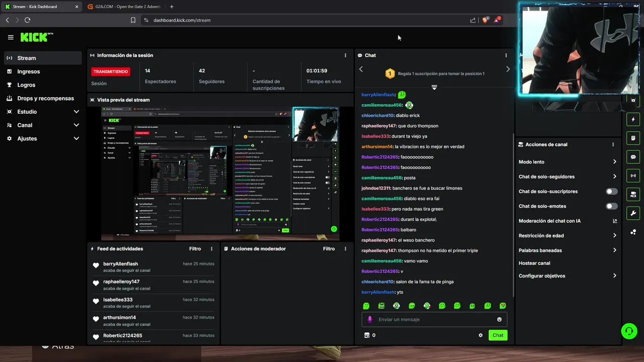Open the emoji picker in the message box

[x=499, y=319]
